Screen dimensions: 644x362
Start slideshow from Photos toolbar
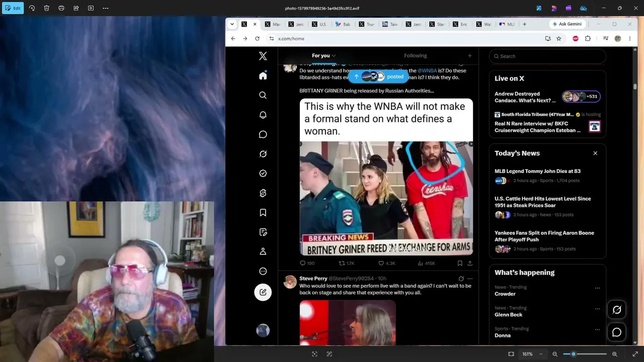[91, 8]
